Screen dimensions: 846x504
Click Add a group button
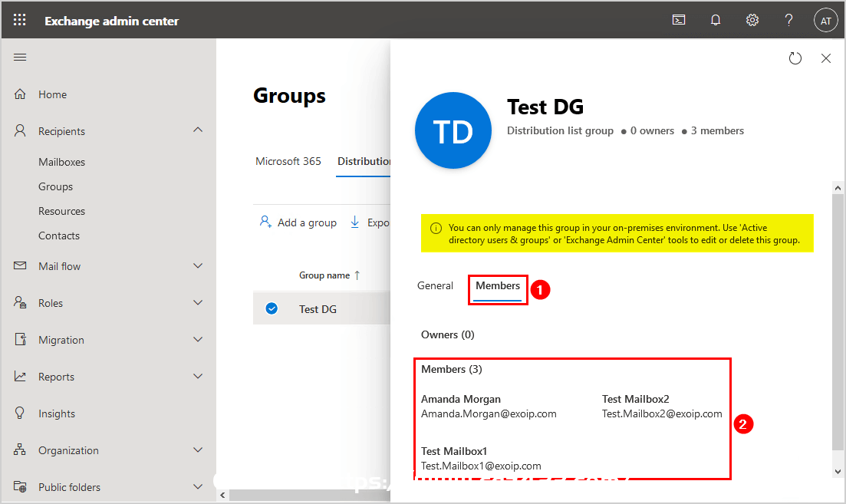point(298,222)
